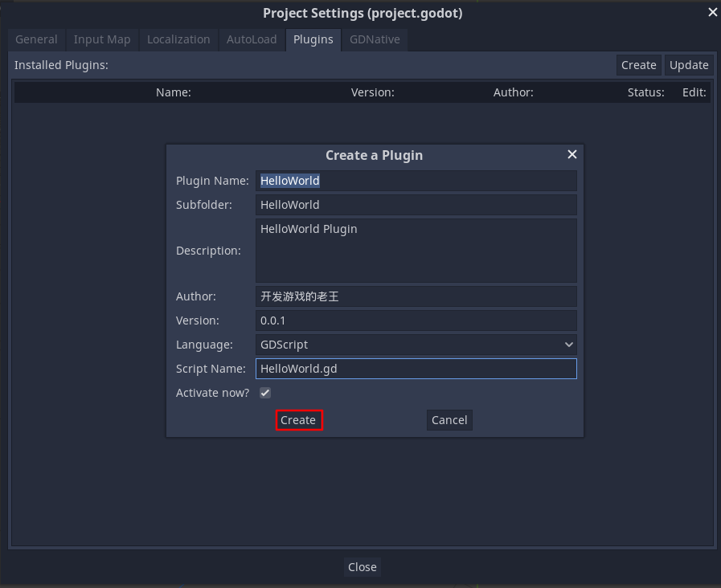
Task: Click the Version field showing 0.0.1
Action: coord(416,321)
